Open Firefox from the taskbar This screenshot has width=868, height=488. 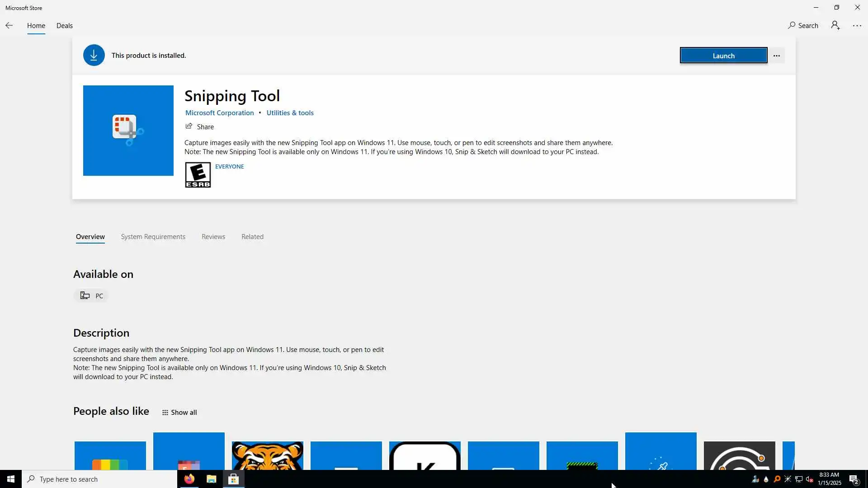click(189, 479)
